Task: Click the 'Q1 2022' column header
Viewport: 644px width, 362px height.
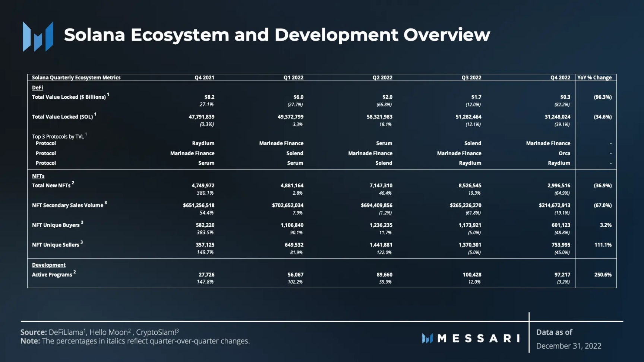Action: click(293, 77)
